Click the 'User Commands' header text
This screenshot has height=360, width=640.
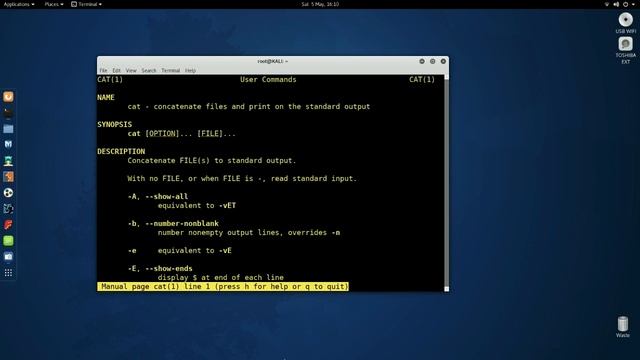[268, 80]
